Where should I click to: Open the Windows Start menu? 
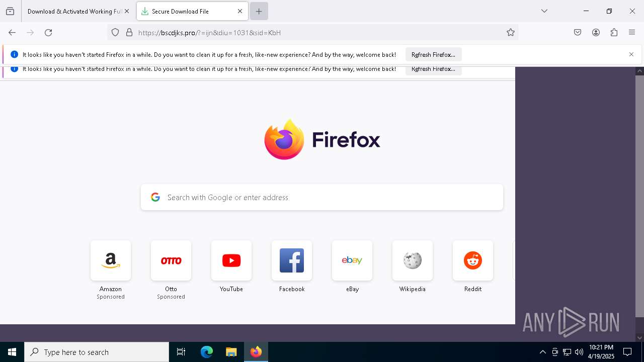12,352
